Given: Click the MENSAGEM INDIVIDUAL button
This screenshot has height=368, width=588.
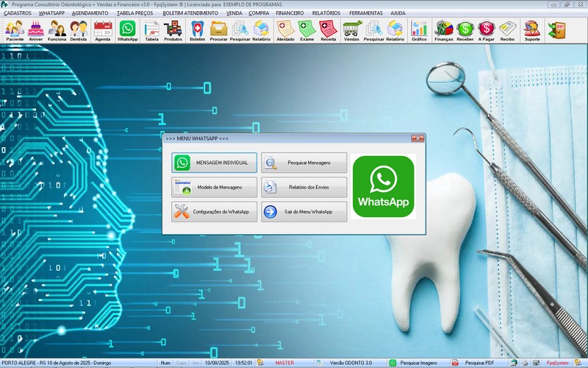Looking at the screenshot, I should (215, 163).
